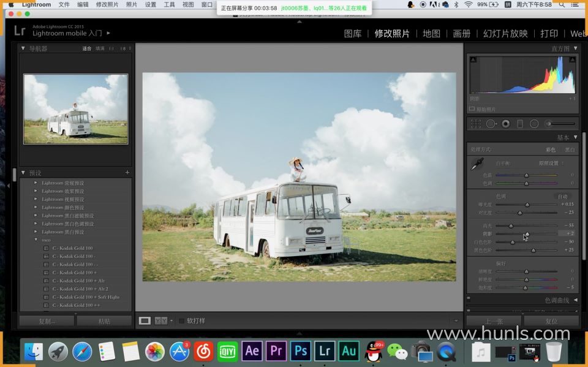Collapse the 预设 presets panel
This screenshot has width=588, height=367.
tap(23, 173)
